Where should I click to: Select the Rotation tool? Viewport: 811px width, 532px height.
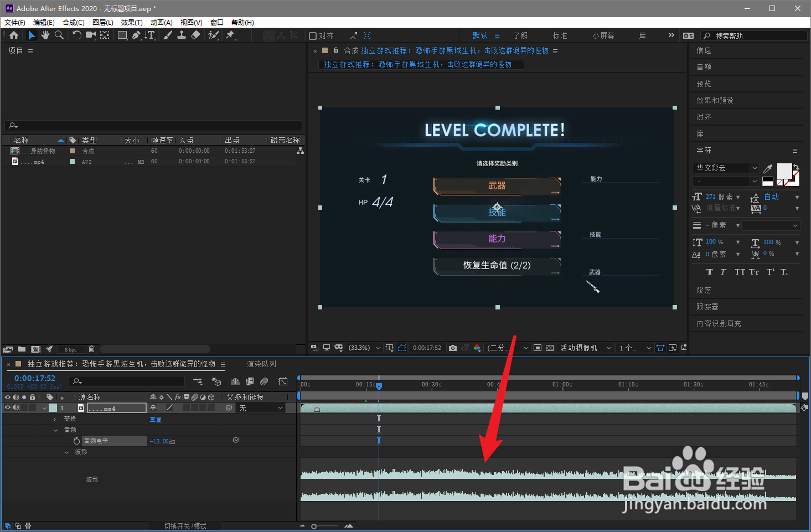pos(76,35)
